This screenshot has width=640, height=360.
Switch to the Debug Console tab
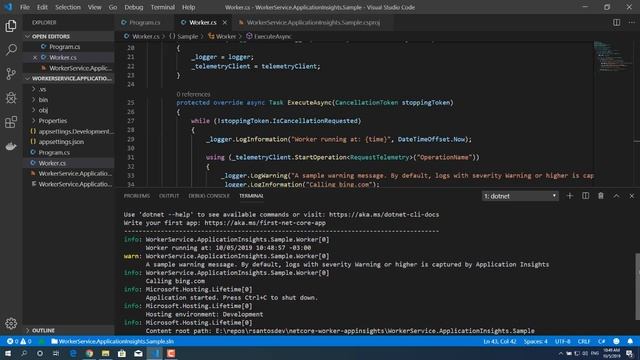point(209,196)
